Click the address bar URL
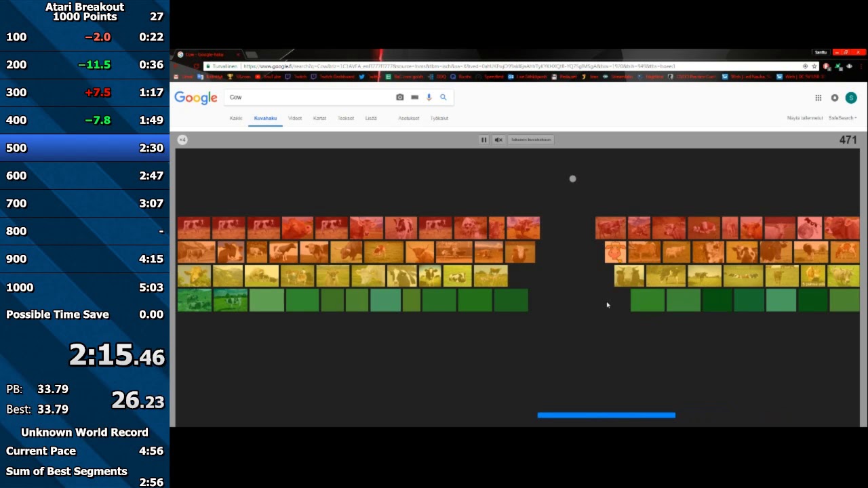 (459, 66)
